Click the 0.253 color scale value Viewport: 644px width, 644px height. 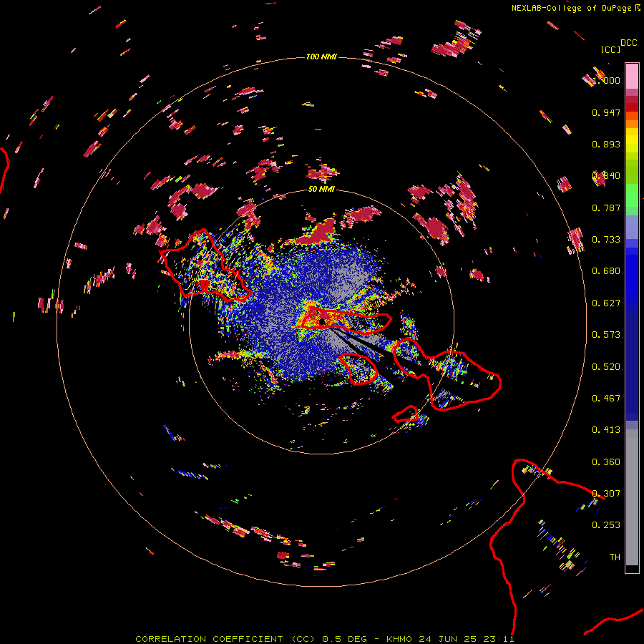click(x=606, y=525)
